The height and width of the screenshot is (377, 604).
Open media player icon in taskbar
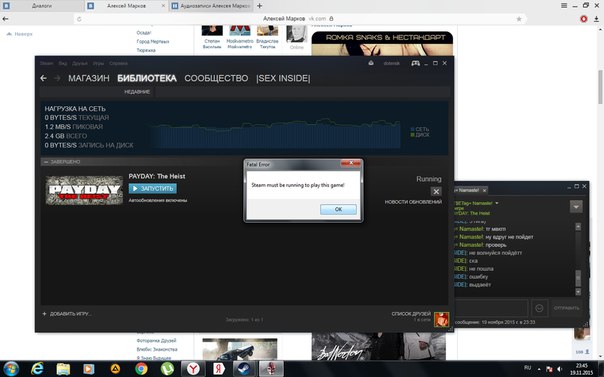[x=89, y=369]
